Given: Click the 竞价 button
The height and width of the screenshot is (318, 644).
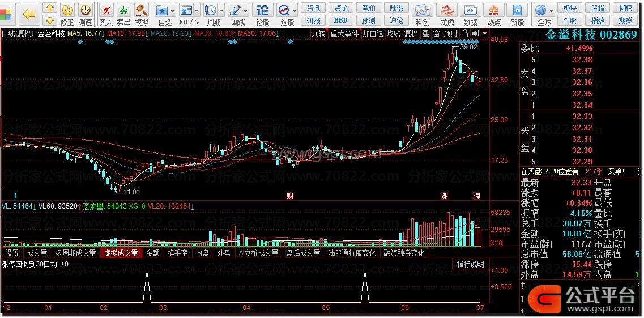Looking at the screenshot, I should [368, 8].
